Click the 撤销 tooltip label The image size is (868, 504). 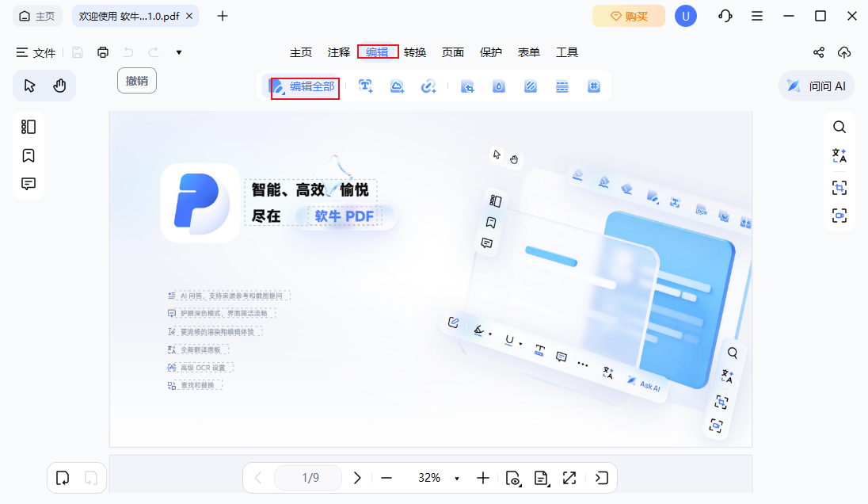pyautogui.click(x=137, y=81)
